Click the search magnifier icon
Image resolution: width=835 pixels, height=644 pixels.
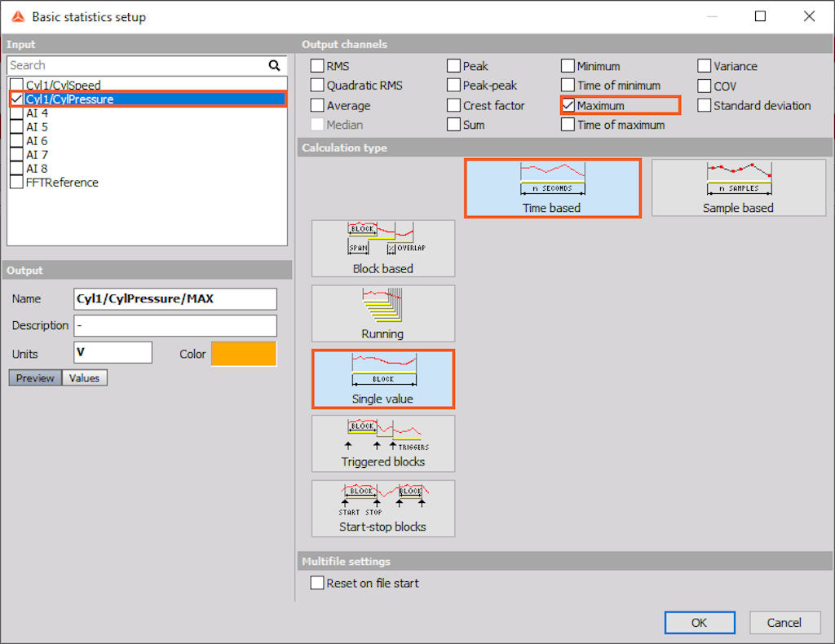[274, 65]
